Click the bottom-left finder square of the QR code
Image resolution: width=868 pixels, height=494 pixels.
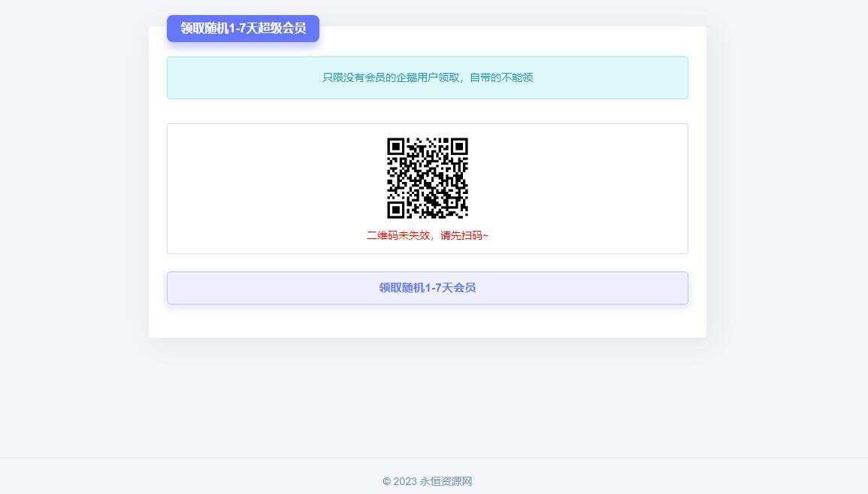(x=396, y=208)
